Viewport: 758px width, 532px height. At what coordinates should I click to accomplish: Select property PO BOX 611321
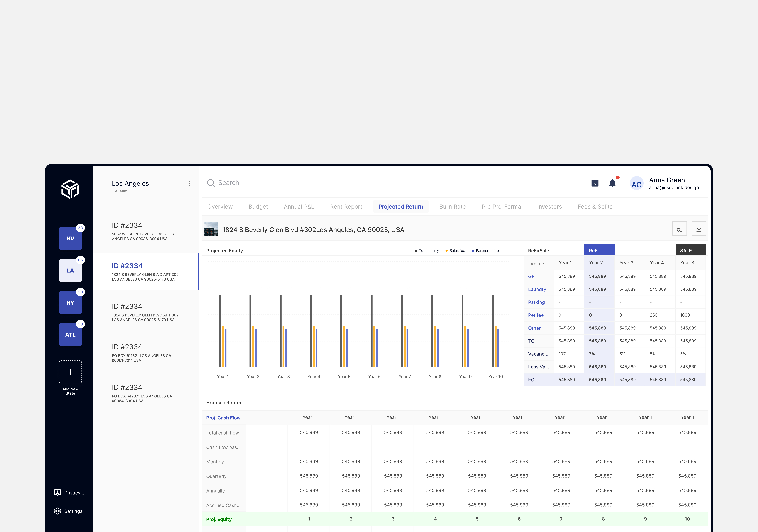146,353
